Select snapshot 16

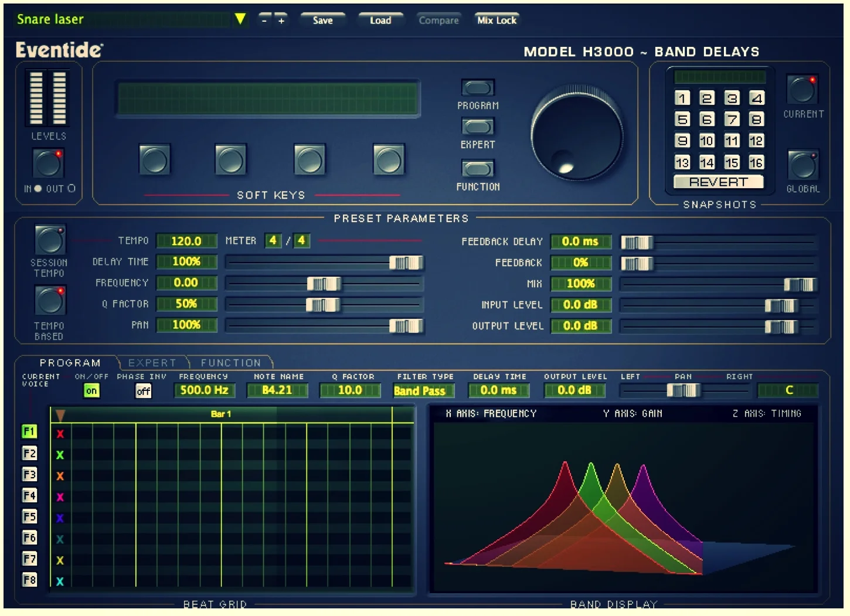pyautogui.click(x=756, y=162)
